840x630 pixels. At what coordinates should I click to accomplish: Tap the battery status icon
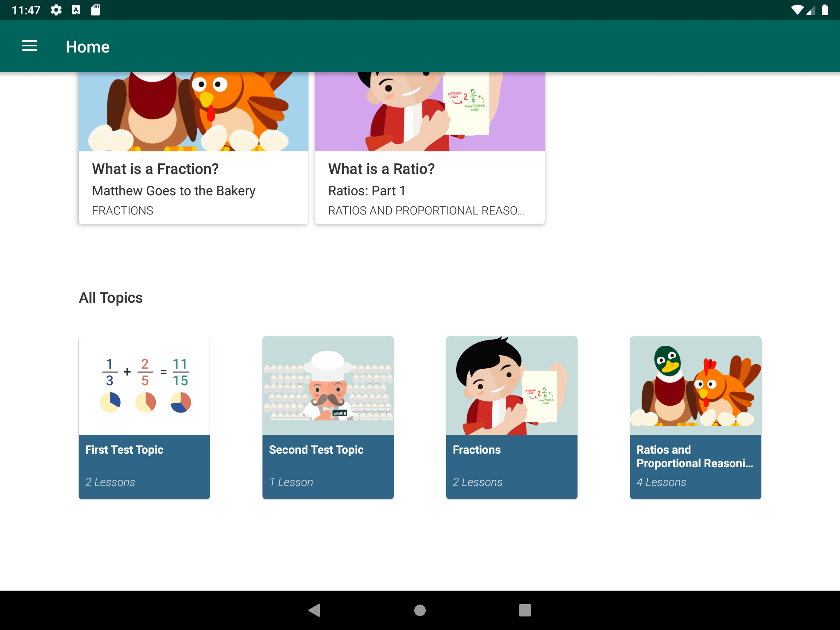[825, 10]
